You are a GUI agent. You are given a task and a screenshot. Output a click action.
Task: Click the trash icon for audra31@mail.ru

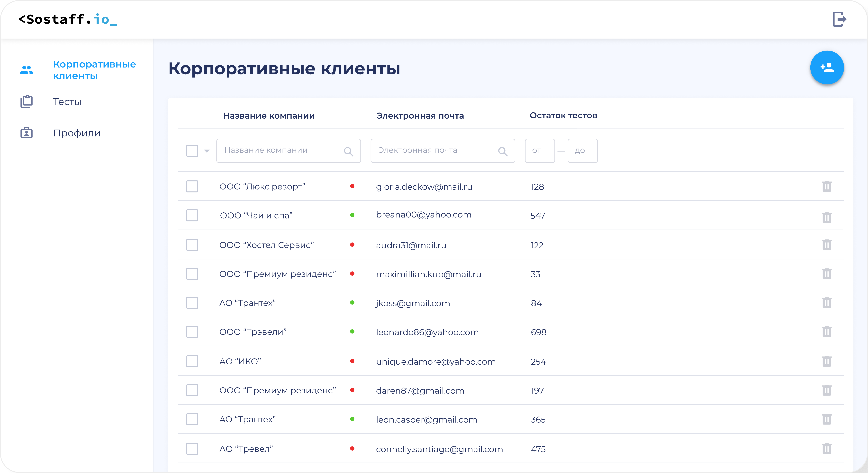coord(827,245)
